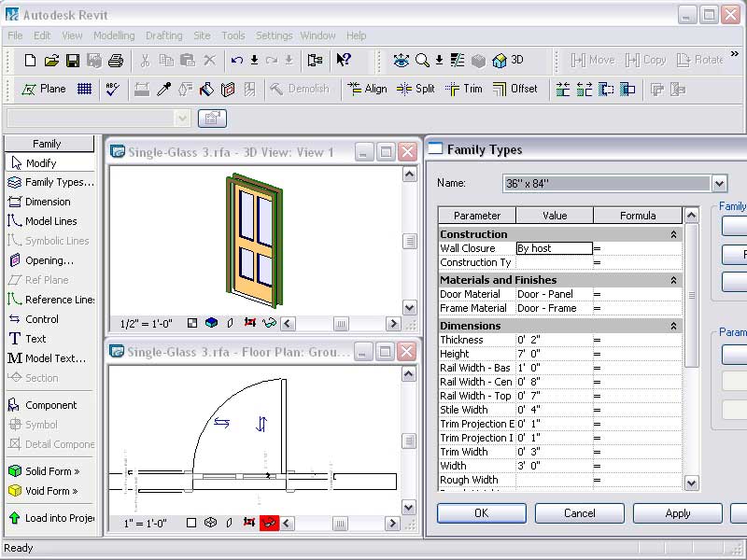Click the Door Material value Door - Panel

tap(555, 294)
